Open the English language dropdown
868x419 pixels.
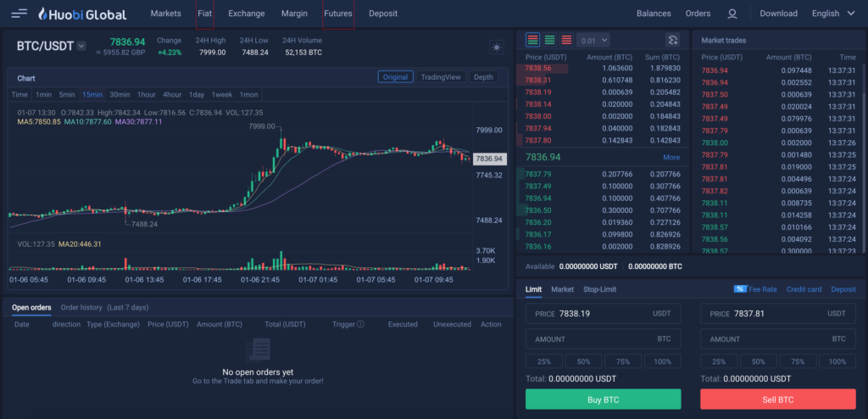[x=833, y=14]
